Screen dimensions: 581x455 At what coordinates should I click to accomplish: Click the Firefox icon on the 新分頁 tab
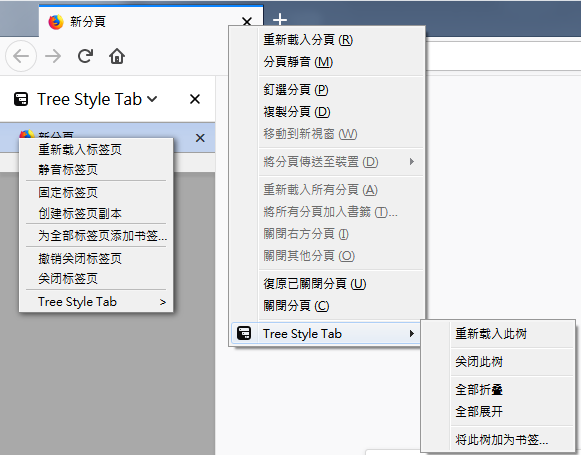click(x=56, y=22)
